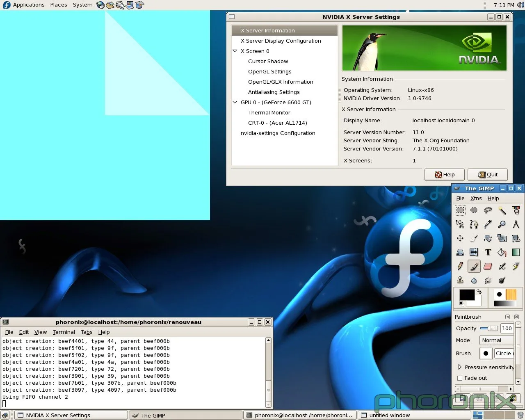Viewport: 525px width, 420px height.
Task: Select the Smudge tool in GIMP
Action: tap(488, 280)
